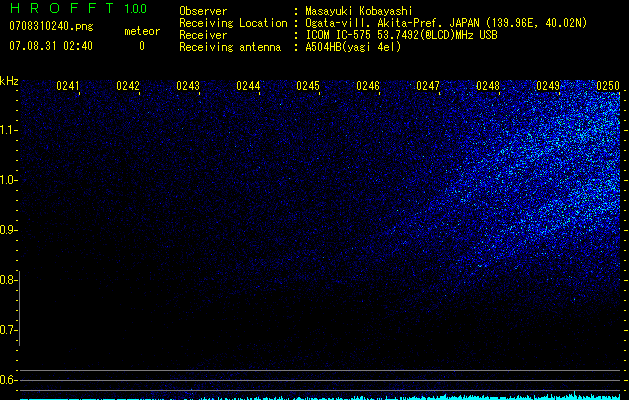Click the 0241 time marker
This screenshot has width=629, height=400.
click(x=68, y=86)
